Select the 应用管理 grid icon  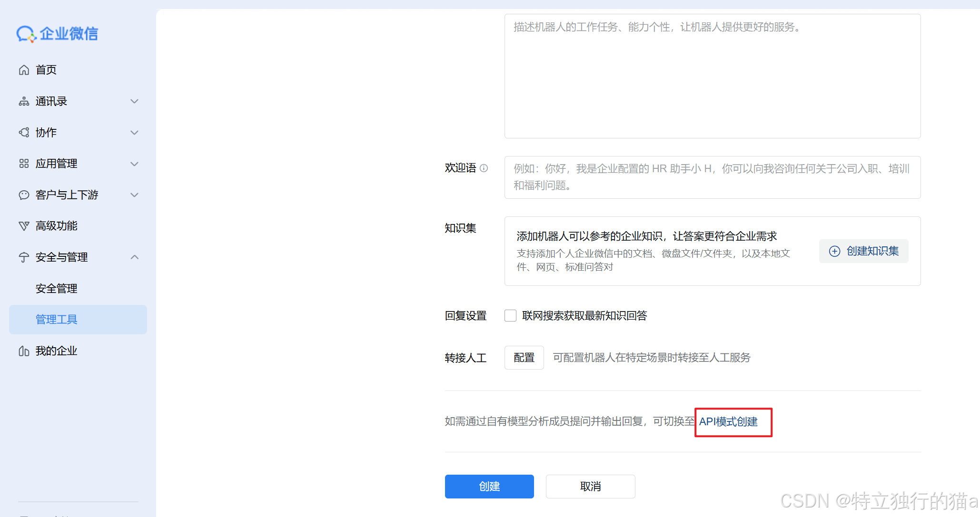pos(24,164)
